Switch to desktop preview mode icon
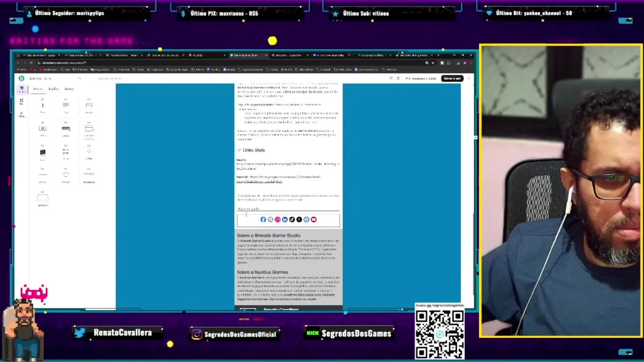The width and height of the screenshot is (644, 362). pos(391,78)
